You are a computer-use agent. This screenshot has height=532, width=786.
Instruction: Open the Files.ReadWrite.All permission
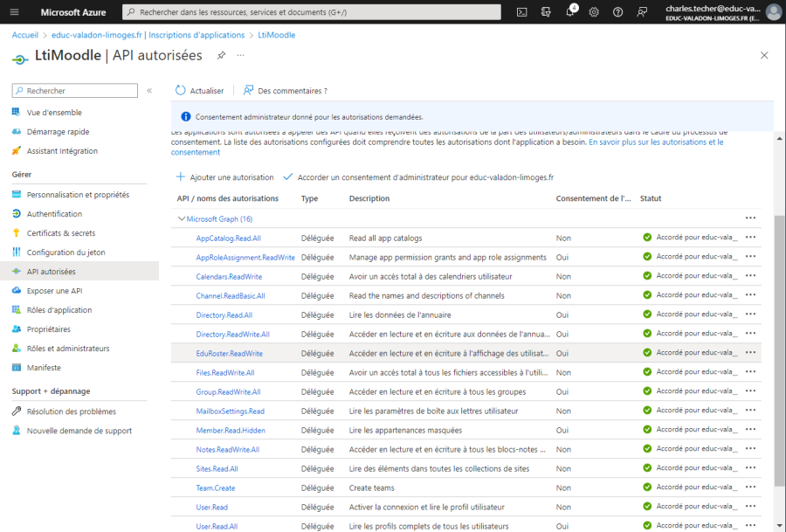[x=225, y=372]
